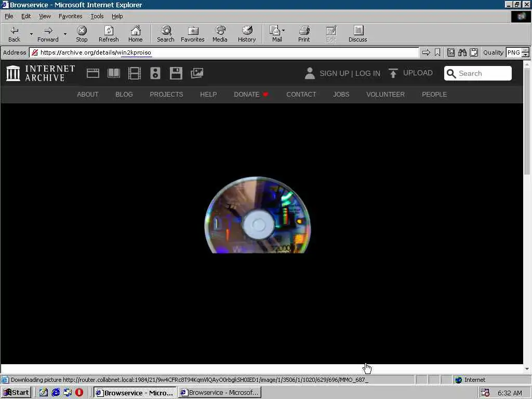Click the LOG IN link
This screenshot has width=532, height=399.
pyautogui.click(x=368, y=73)
